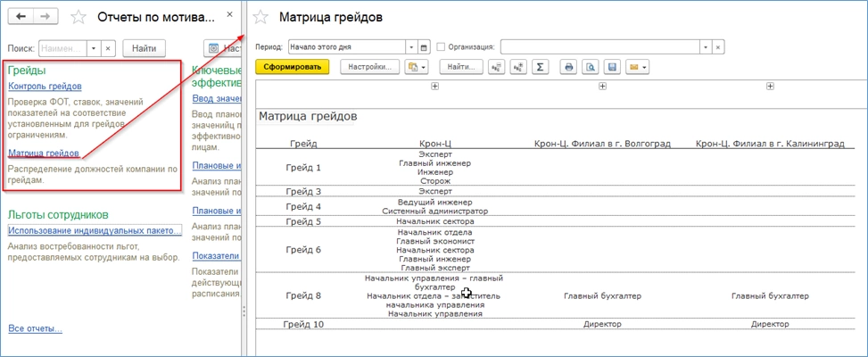Select Ведущий инженер in Грейд 4
868x357 pixels.
click(435, 202)
